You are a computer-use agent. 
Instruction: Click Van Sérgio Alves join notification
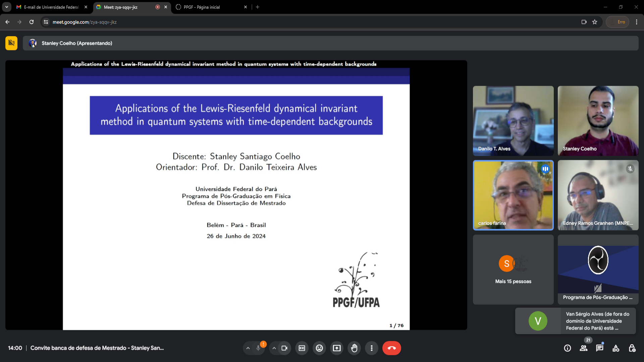click(x=576, y=321)
